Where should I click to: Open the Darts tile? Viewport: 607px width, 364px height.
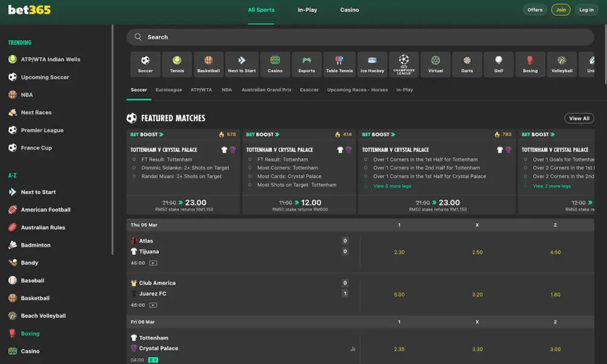[x=467, y=64]
